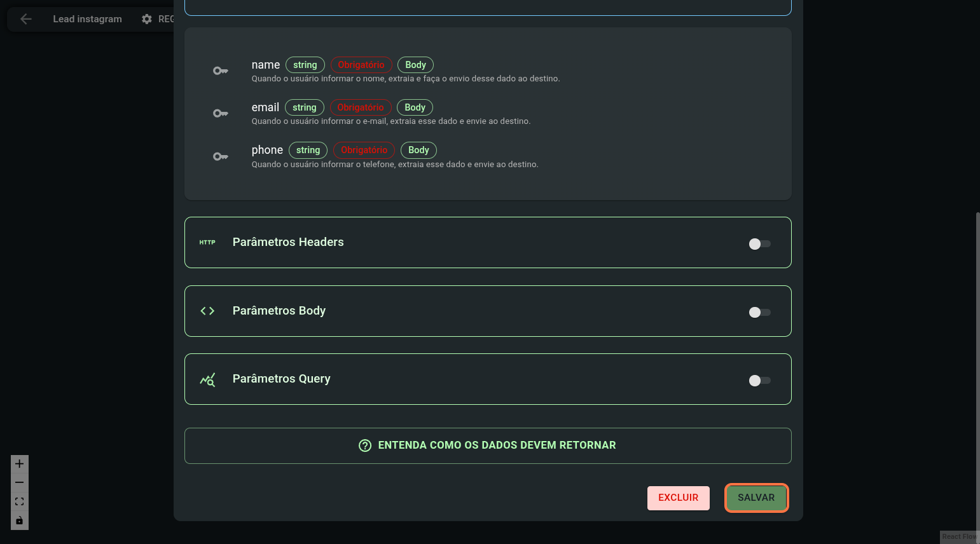
Task: Click the key icon beside email
Action: pyautogui.click(x=220, y=114)
